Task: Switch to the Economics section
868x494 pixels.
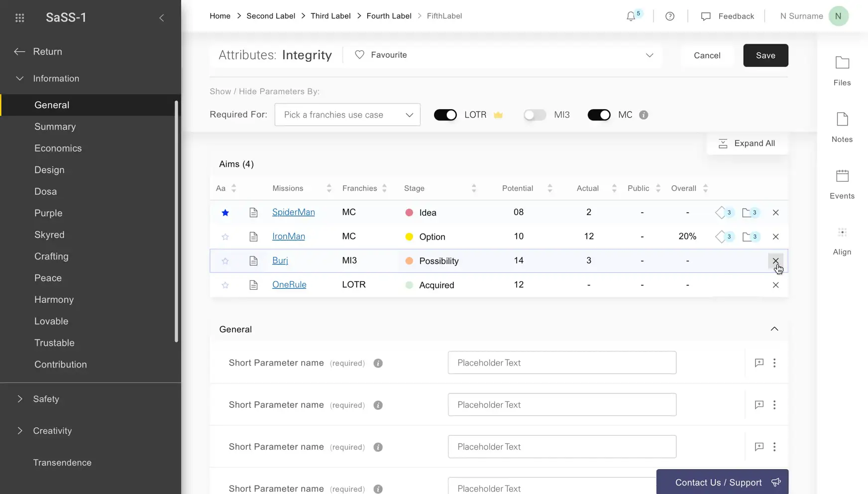Action: pos(58,148)
